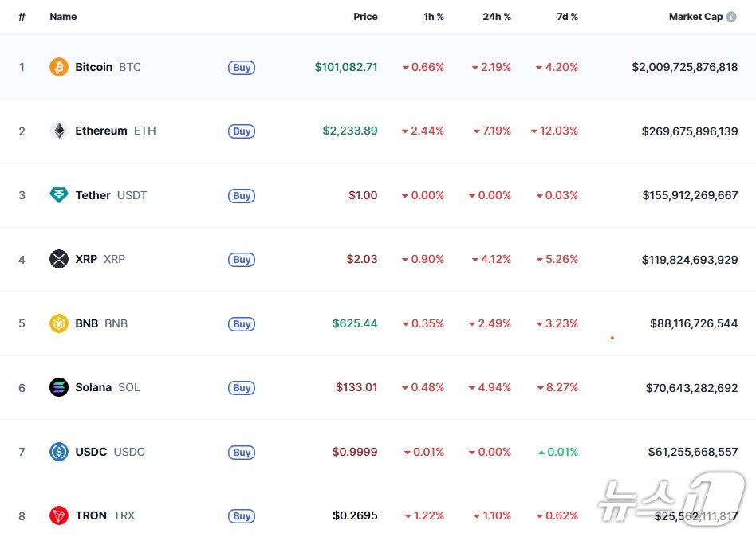Sort by the 7d % column header
The width and height of the screenshot is (756, 537).
pyautogui.click(x=567, y=17)
